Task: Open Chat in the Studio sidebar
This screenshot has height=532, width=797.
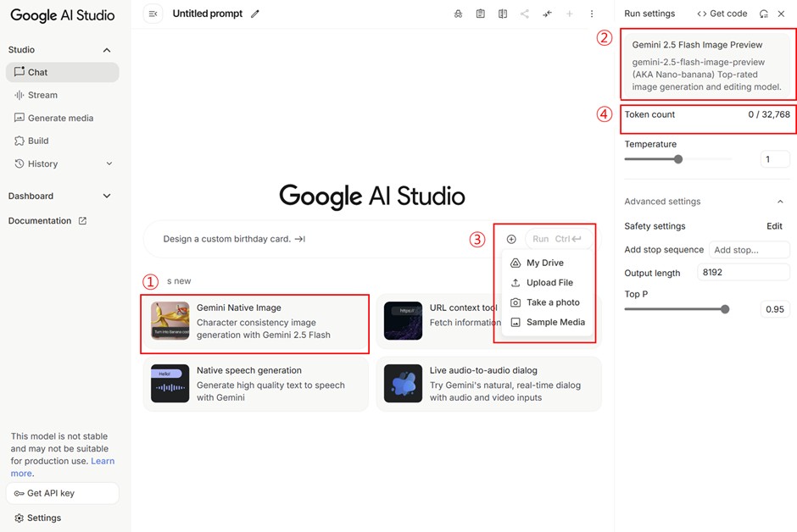Action: (63, 72)
